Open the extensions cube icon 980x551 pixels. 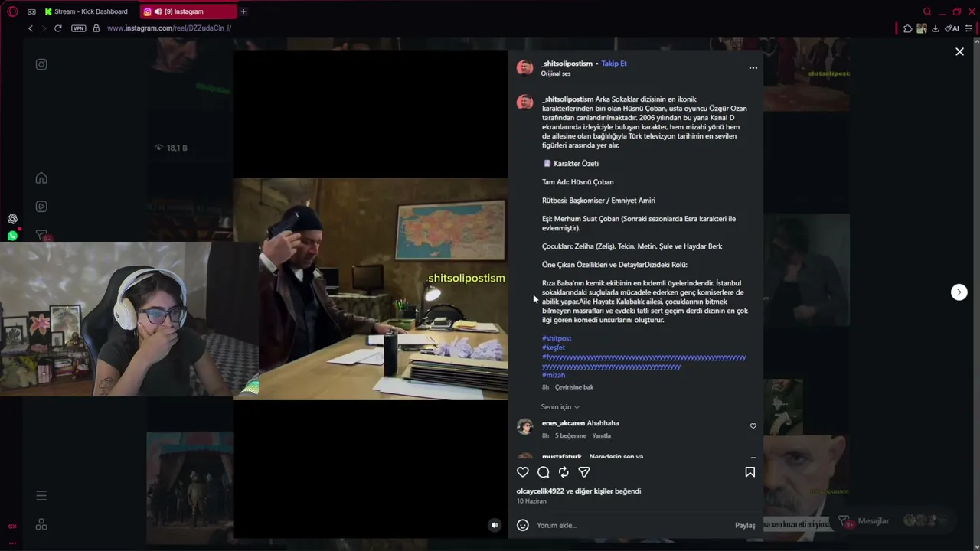(908, 28)
